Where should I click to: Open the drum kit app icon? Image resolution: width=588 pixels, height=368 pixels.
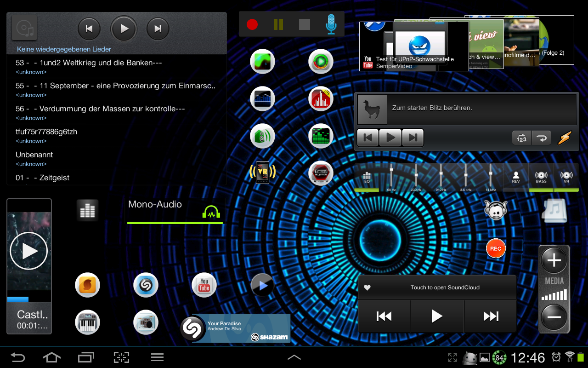(x=146, y=322)
